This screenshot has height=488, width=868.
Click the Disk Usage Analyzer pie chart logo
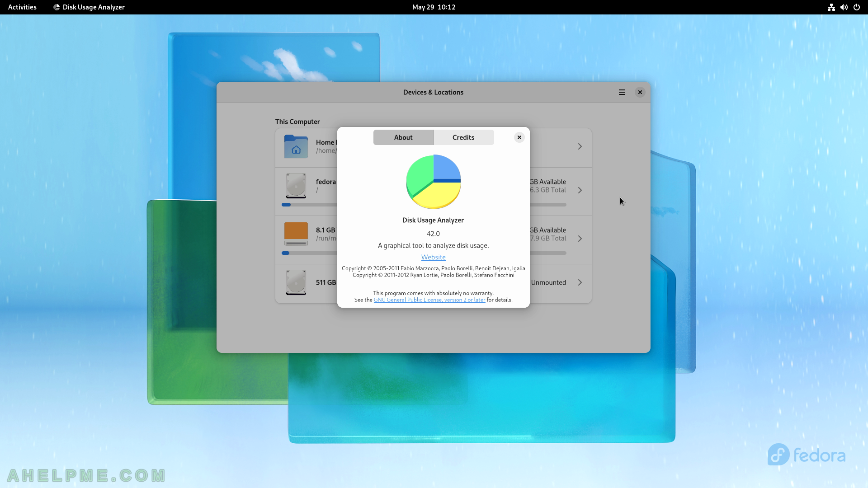point(433,182)
